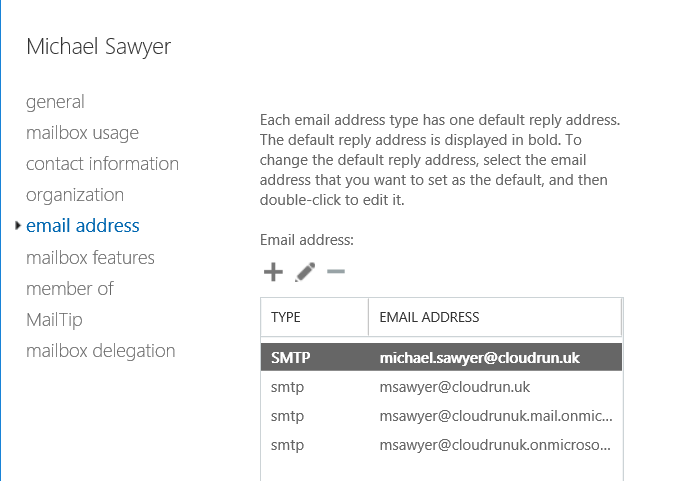Select the msawyer@cloudrun.uk address row
The height and width of the screenshot is (481, 674).
(x=441, y=387)
